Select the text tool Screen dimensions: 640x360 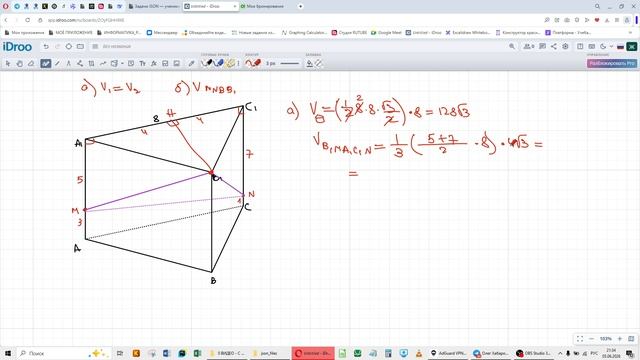pos(142,63)
